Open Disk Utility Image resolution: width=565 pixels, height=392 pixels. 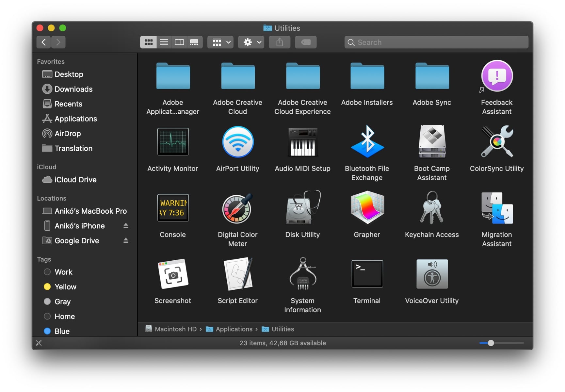pyautogui.click(x=302, y=208)
